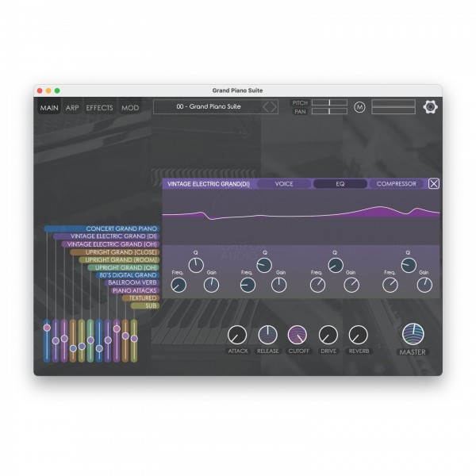Viewport: 476px width, 476px height.
Task: Switch to the ARP tab
Action: (72, 108)
